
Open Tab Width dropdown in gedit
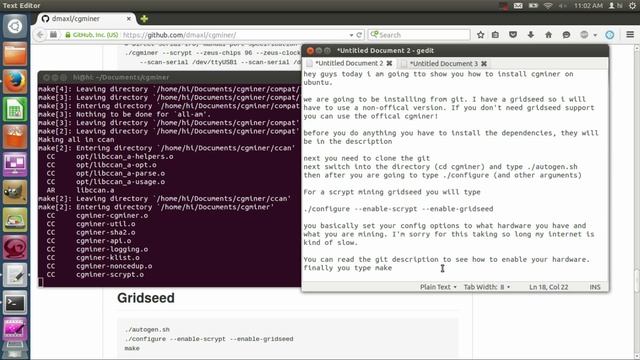tap(487, 287)
